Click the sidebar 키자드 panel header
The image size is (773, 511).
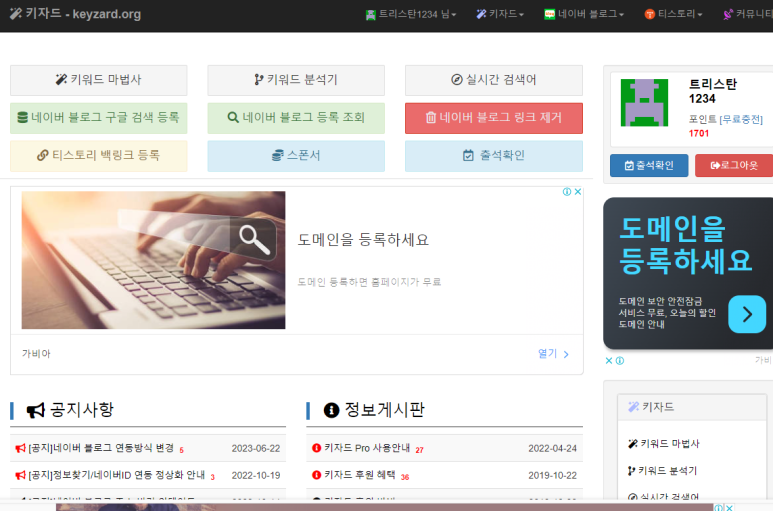(692, 407)
